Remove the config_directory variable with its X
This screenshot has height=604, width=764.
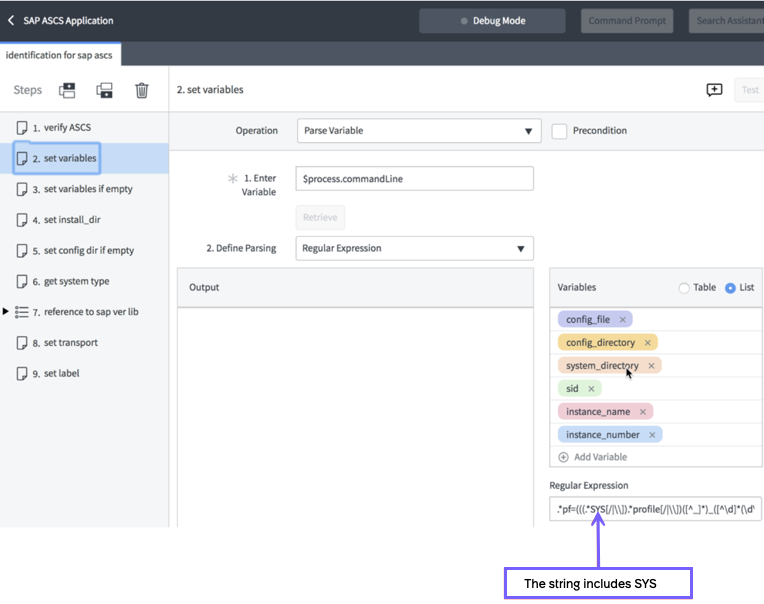pos(648,342)
